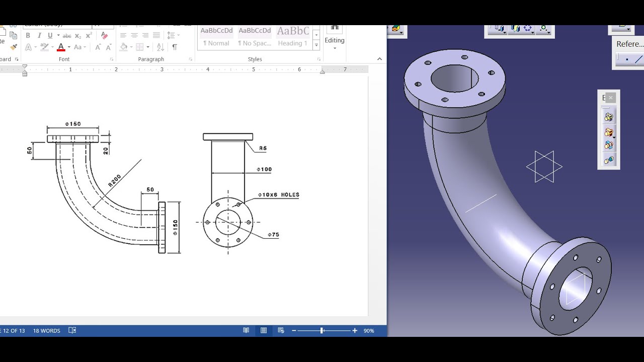Image resolution: width=644 pixels, height=362 pixels.
Task: Apply borders to paragraph
Action: [140, 47]
